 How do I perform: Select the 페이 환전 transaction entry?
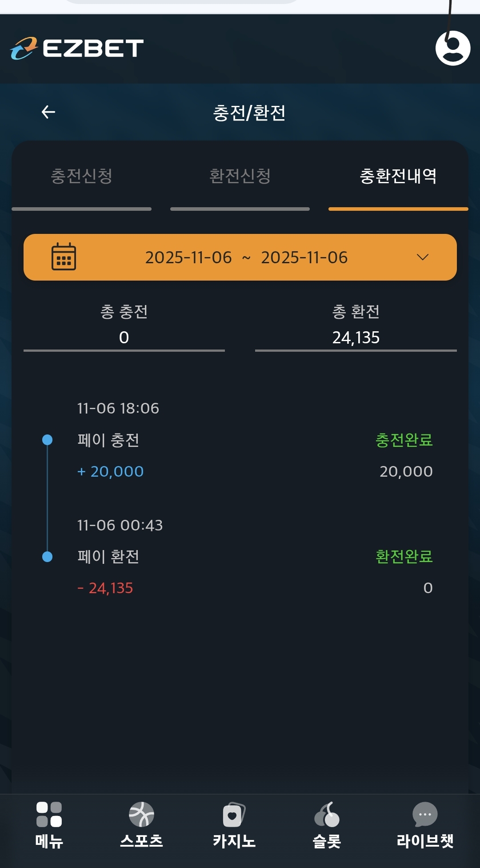click(x=108, y=557)
